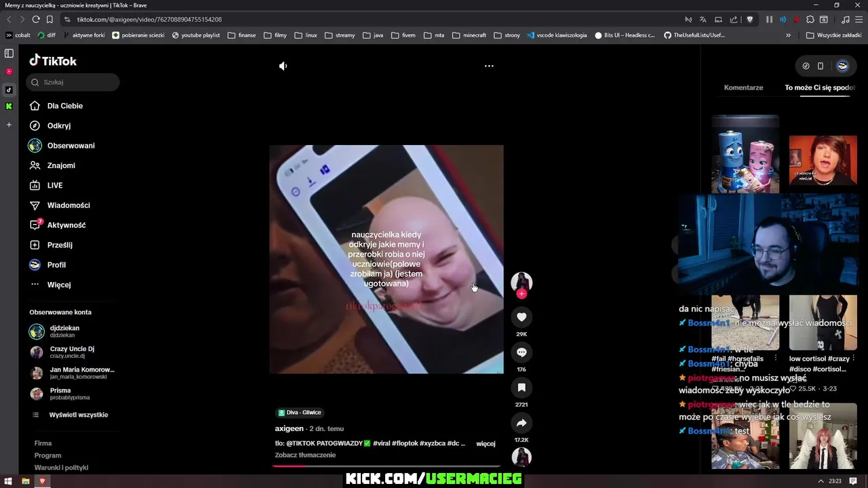Like the video with the heart icon
The image size is (868, 488).
coord(521,317)
